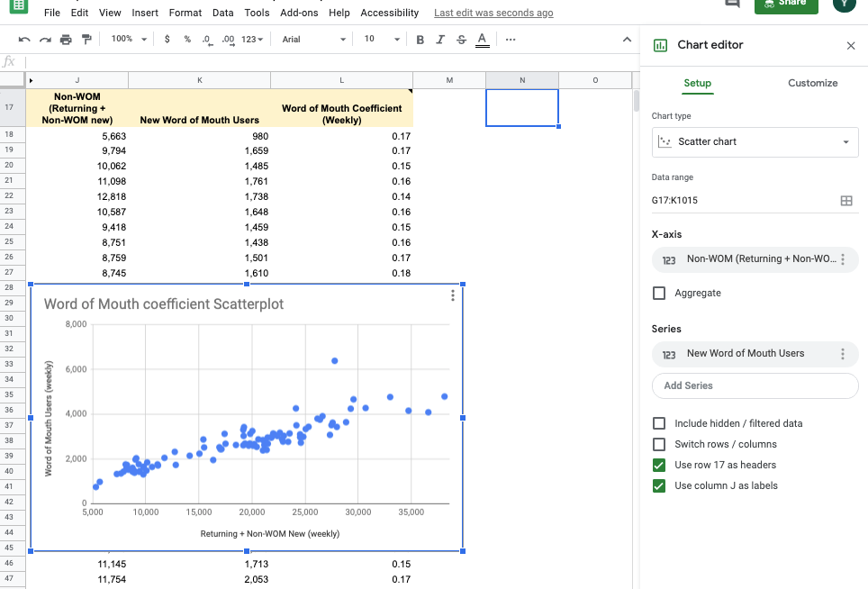Viewport: 868px width, 589px height.
Task: Open chart three-dot options menu
Action: 452,296
